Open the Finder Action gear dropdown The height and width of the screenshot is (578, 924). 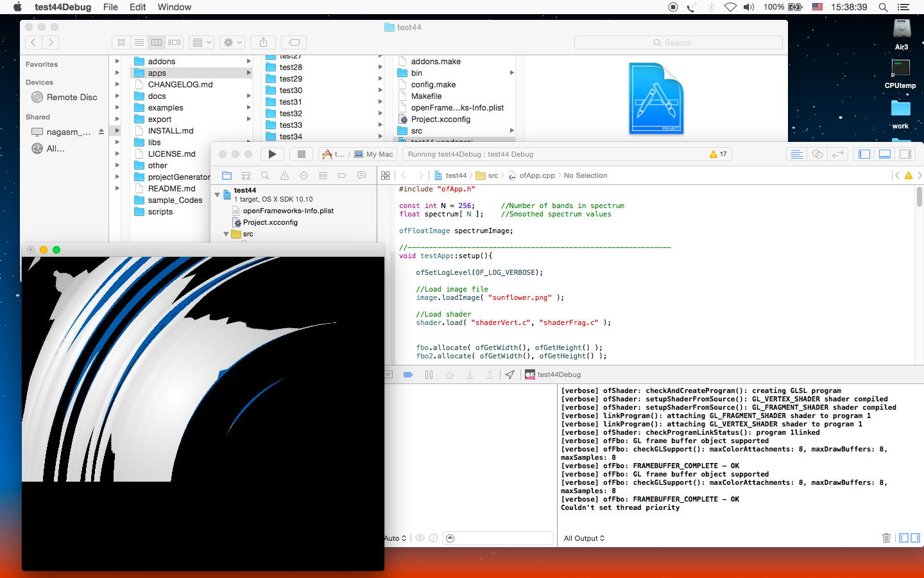[x=232, y=42]
